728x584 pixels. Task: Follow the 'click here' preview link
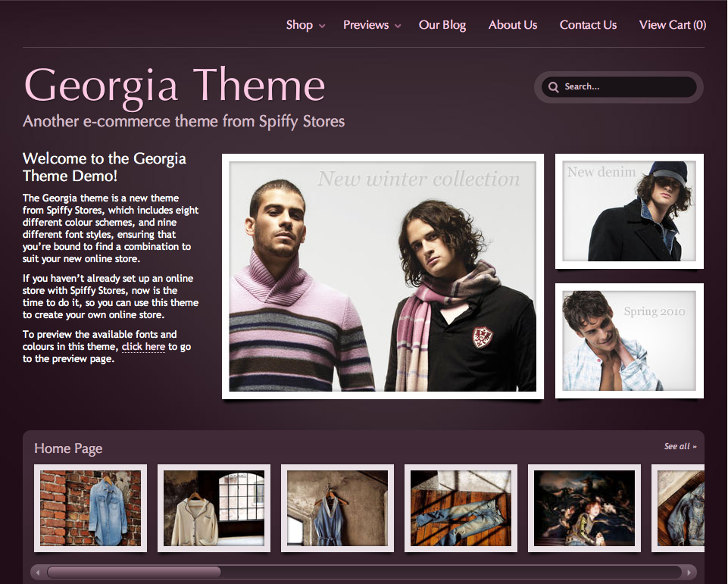[x=143, y=347]
